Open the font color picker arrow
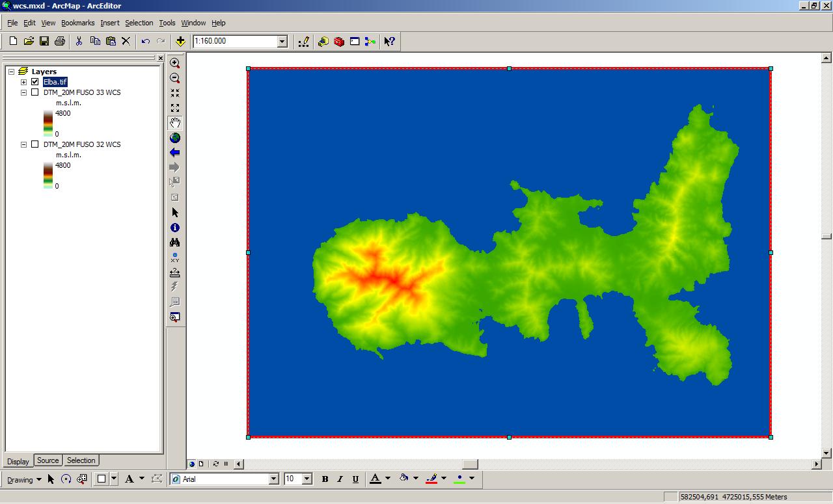Image resolution: width=833 pixels, height=504 pixels. (x=388, y=479)
